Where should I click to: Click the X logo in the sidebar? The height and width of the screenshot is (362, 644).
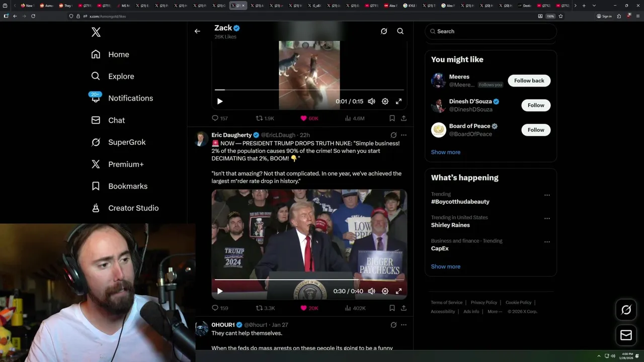point(96,32)
